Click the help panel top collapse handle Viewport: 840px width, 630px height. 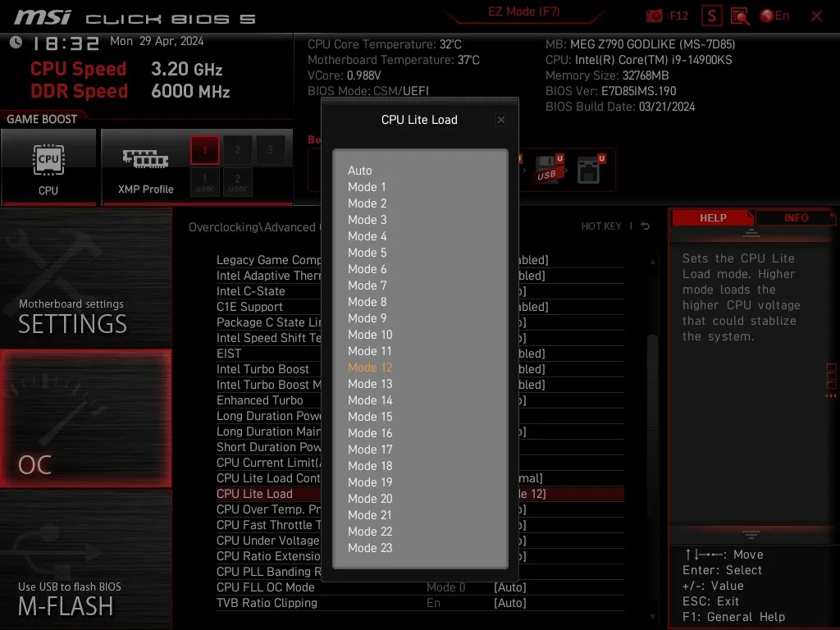coord(751,233)
